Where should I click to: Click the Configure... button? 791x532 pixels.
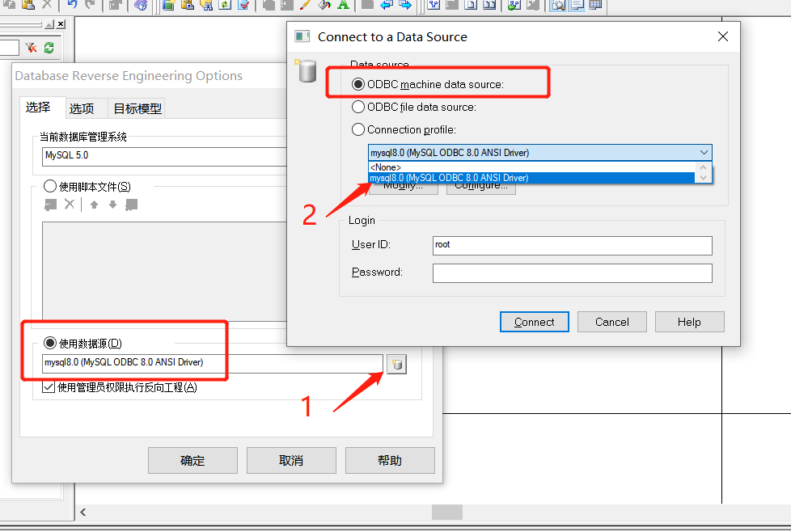click(480, 188)
